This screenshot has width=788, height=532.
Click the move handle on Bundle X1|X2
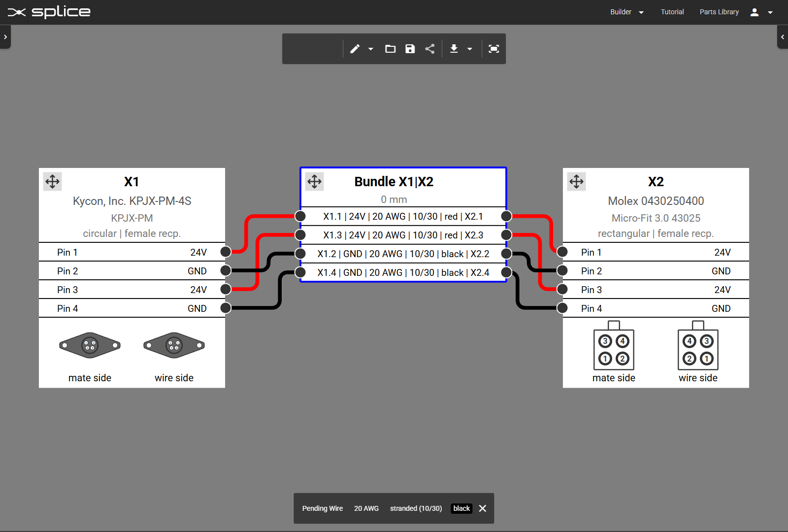pyautogui.click(x=314, y=181)
